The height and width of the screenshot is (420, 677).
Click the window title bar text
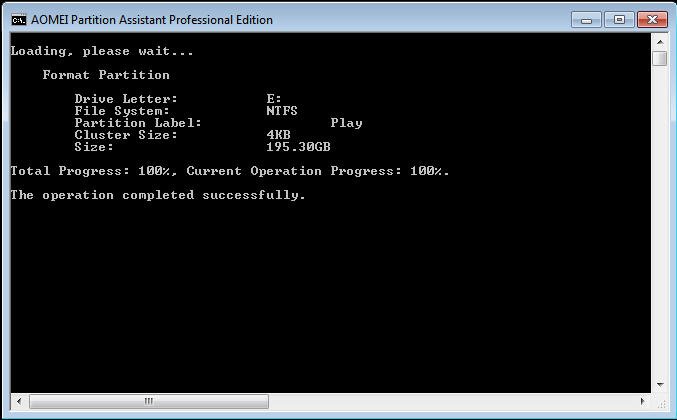(152, 19)
